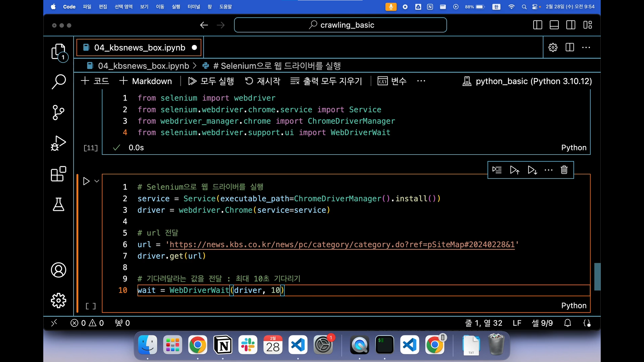The image size is (644, 362).
Task: Select the 04_kbsnews_box.ipynb editor tab
Action: (x=139, y=48)
